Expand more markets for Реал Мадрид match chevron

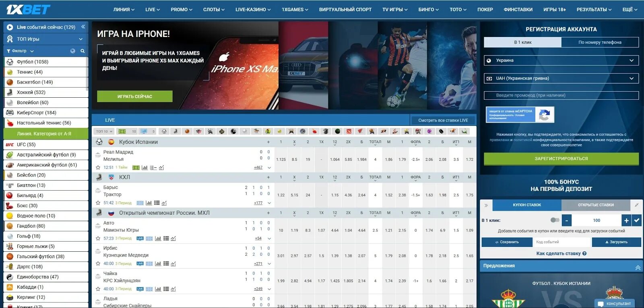[x=269, y=168]
